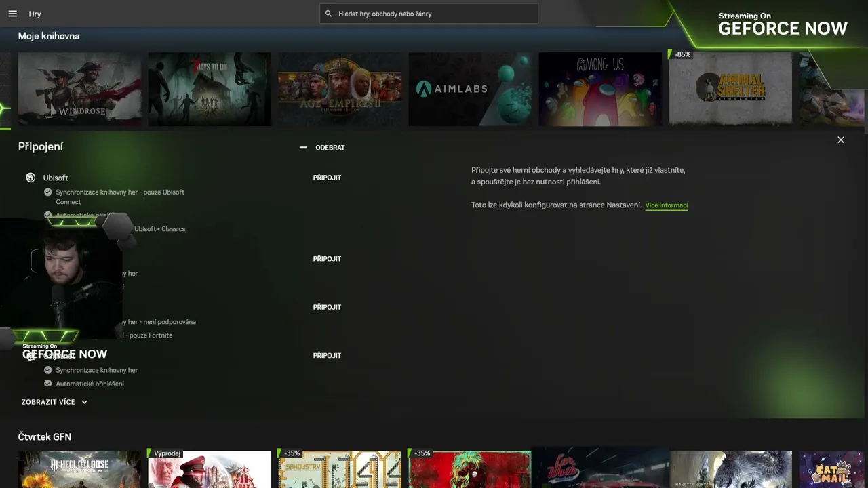The width and height of the screenshot is (868, 488).
Task: Open the game tile tagged 'Výprodej'
Action: [x=210, y=470]
